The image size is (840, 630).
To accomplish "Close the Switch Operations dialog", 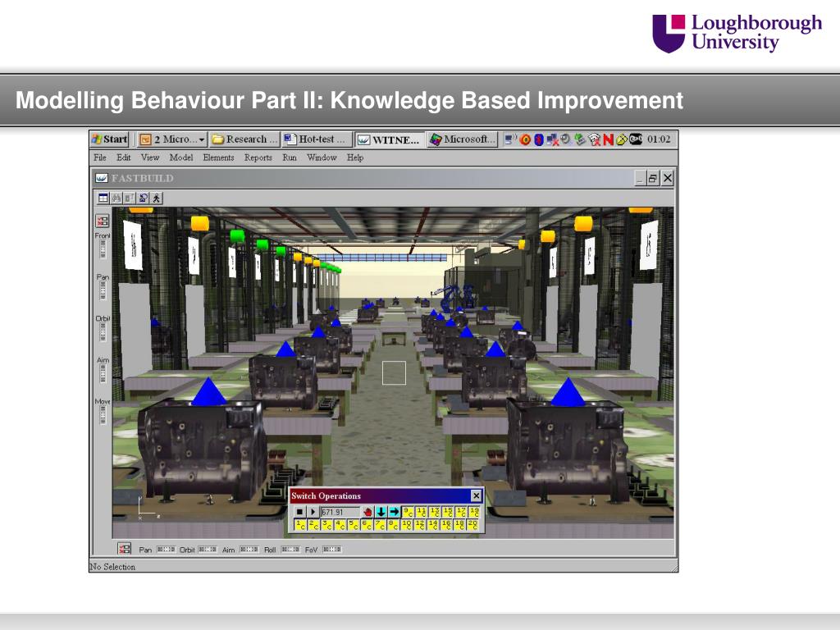I will 477,495.
